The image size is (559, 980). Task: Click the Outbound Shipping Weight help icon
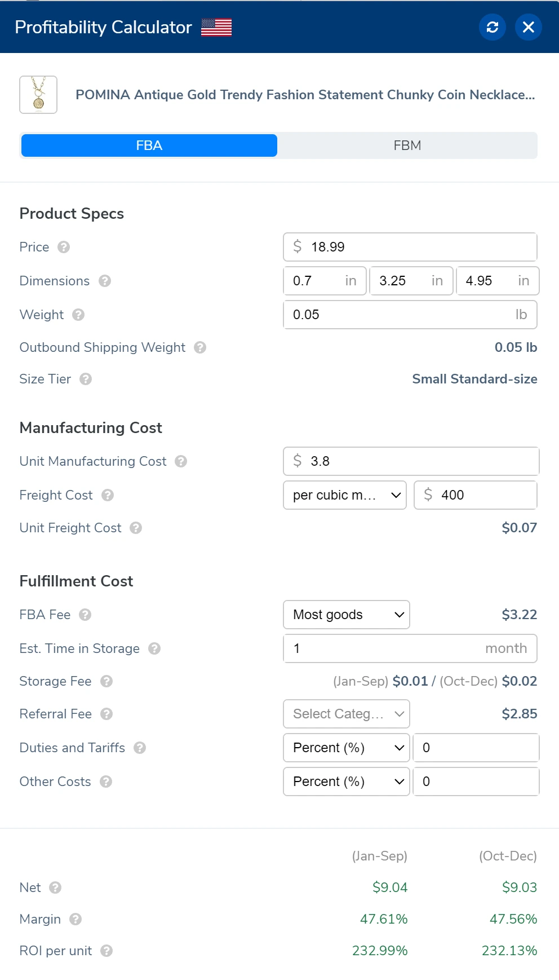pos(201,348)
